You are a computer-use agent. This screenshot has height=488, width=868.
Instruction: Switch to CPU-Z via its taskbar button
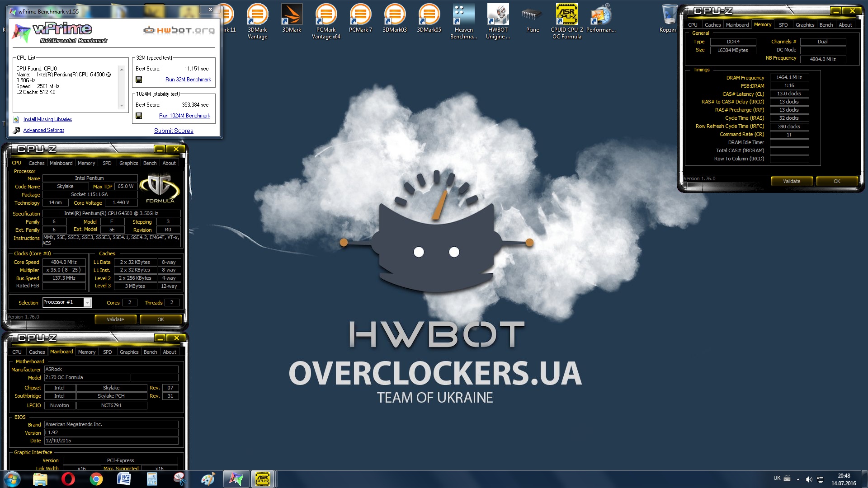click(x=263, y=479)
